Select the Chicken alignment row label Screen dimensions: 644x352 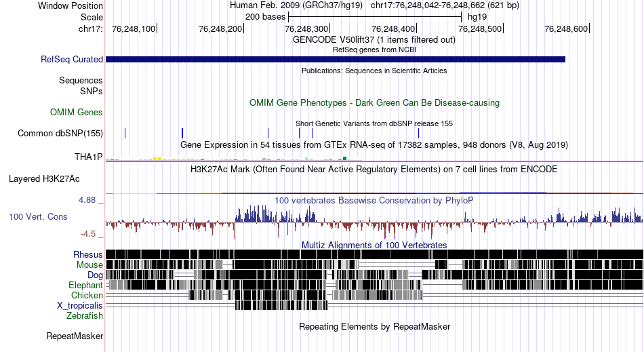[87, 295]
